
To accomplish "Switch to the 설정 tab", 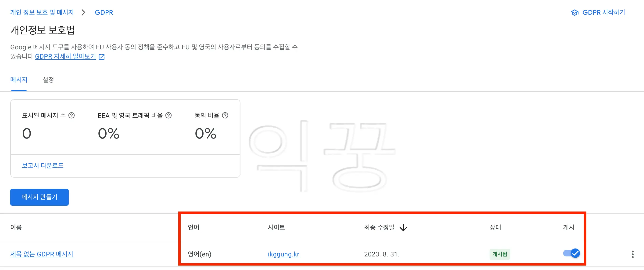I will pyautogui.click(x=48, y=80).
